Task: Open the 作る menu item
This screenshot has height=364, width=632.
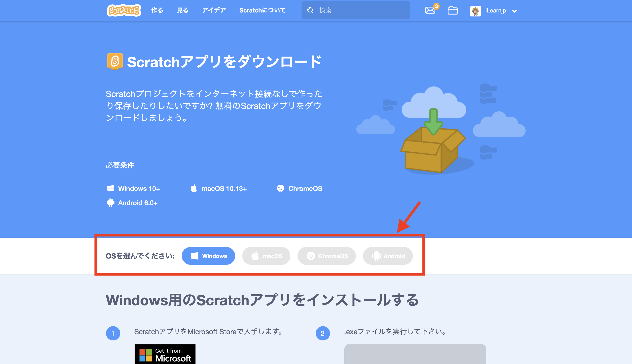Action: (157, 10)
